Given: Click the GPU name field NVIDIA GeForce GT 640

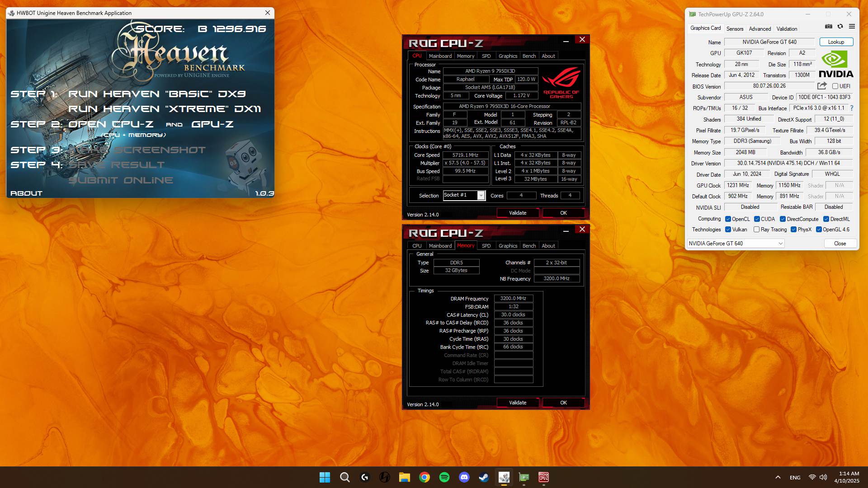Looking at the screenshot, I should (x=769, y=42).
